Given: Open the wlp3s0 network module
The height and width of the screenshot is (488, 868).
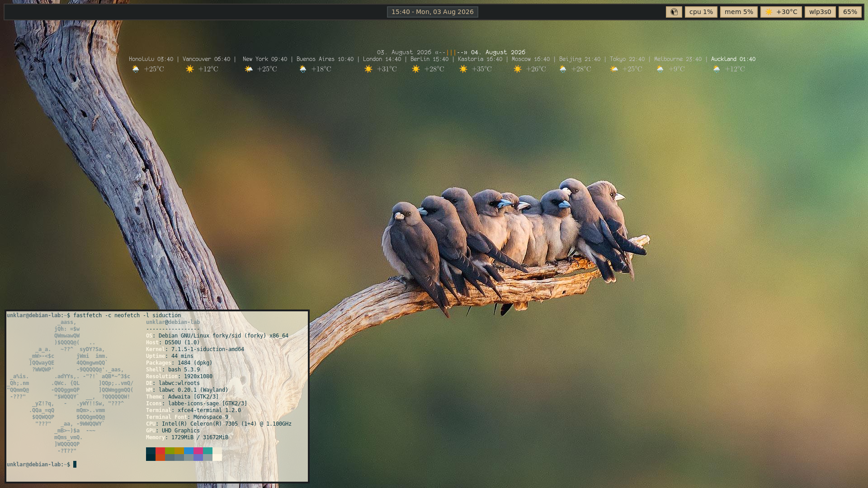Looking at the screenshot, I should click(x=820, y=12).
